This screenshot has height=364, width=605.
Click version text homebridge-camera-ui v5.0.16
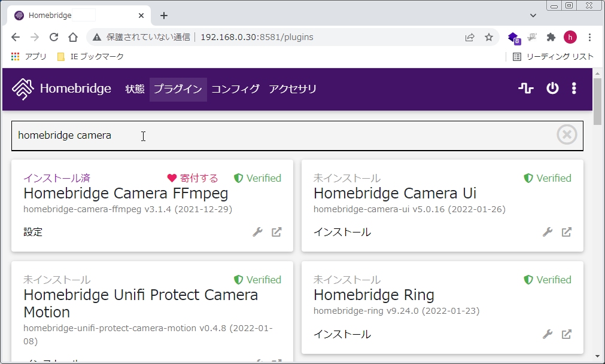coord(409,209)
